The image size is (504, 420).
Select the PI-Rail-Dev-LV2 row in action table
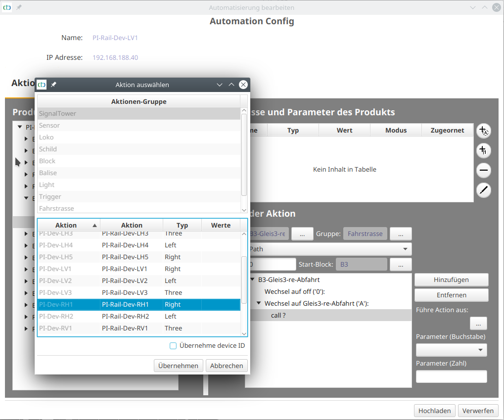coord(138,281)
